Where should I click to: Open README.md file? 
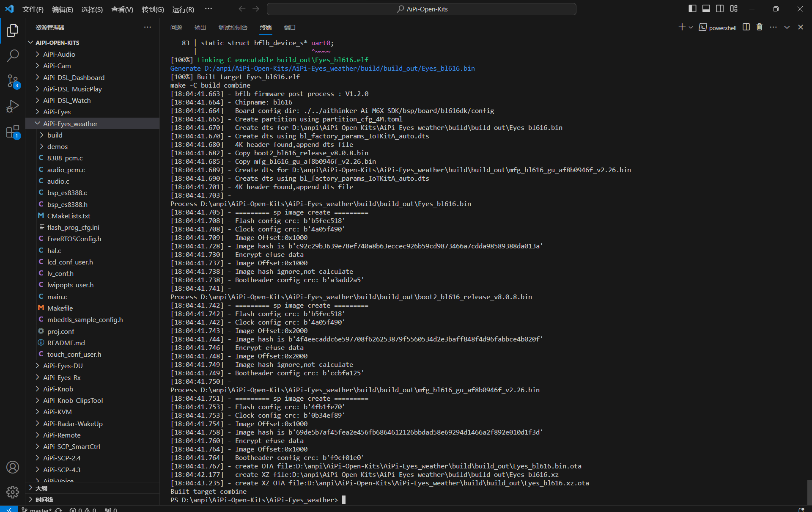[x=92, y=343]
